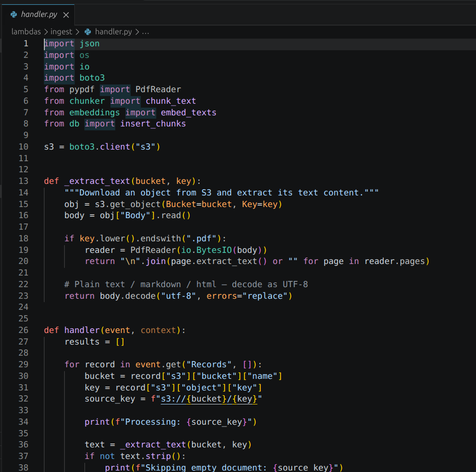The height and width of the screenshot is (472, 476).
Task: Click reader.pages on line 20
Action: click(x=394, y=262)
